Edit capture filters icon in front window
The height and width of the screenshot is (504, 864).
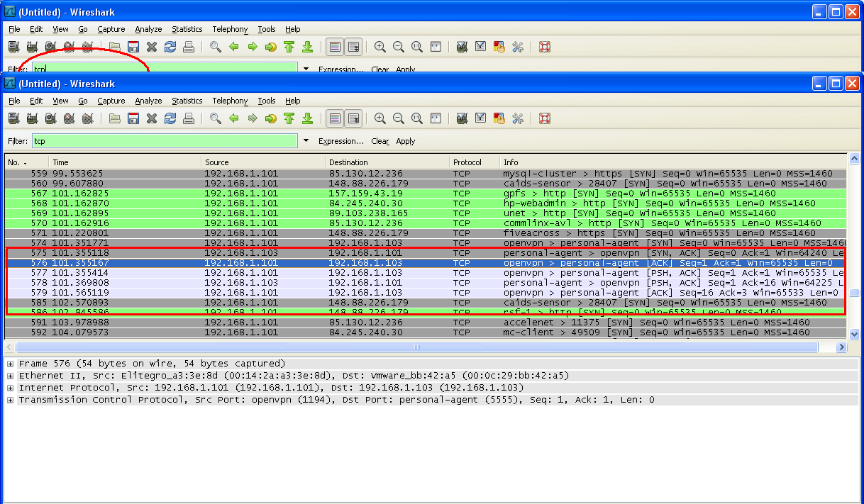462,118
